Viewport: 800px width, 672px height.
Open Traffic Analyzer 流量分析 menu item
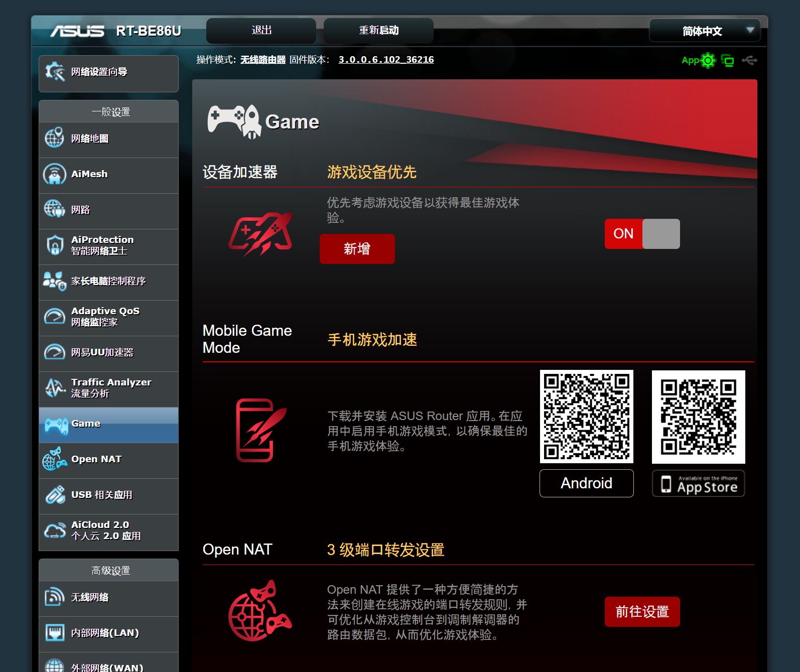108,388
